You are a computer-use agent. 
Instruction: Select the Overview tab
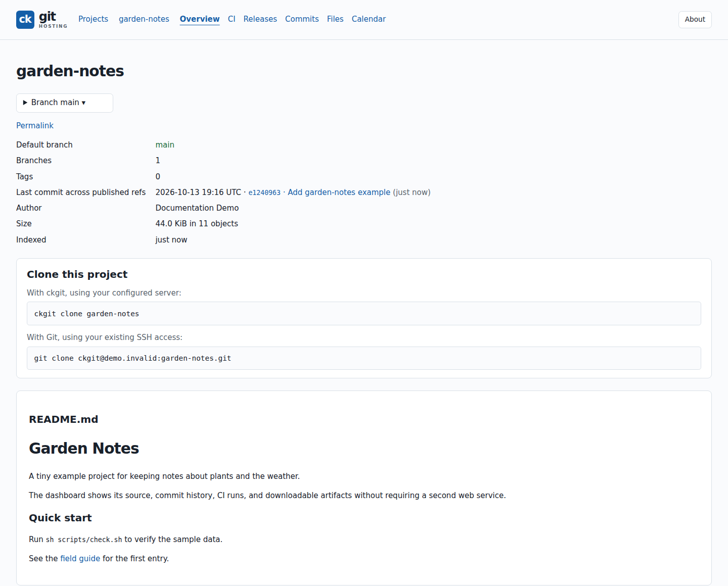click(200, 19)
